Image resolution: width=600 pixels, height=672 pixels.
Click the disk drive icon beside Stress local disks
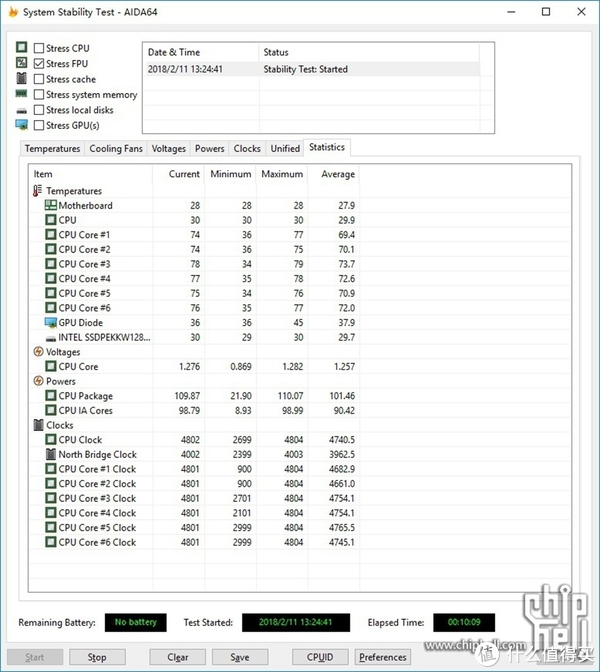pyautogui.click(x=21, y=111)
